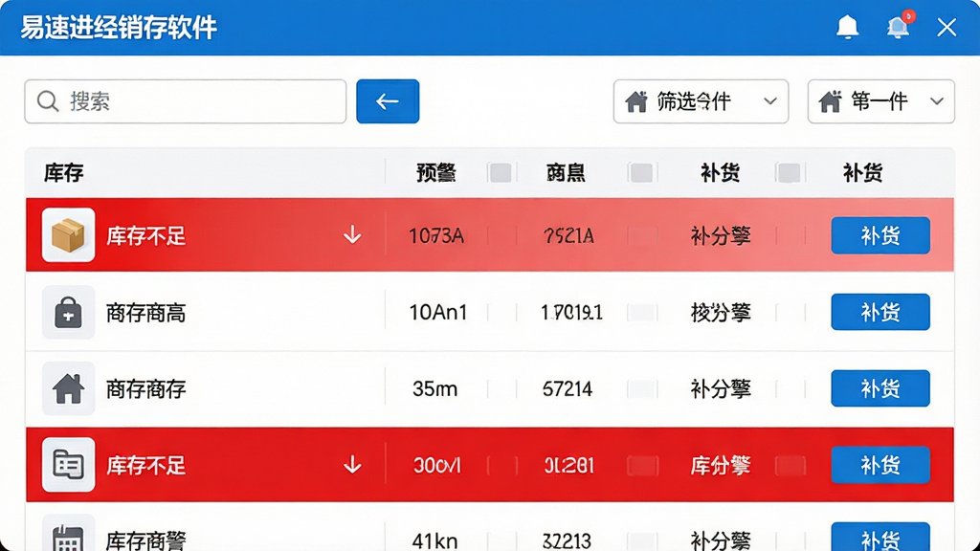The height and width of the screenshot is (551, 980).
Task: Toggle the red checkbox after 库分擎
Action: pos(790,466)
